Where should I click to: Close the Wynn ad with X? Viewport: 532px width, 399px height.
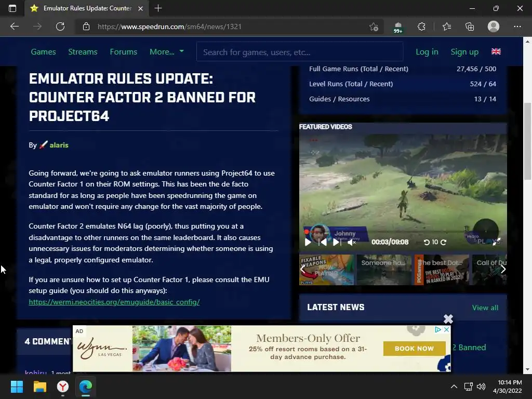tap(447, 329)
